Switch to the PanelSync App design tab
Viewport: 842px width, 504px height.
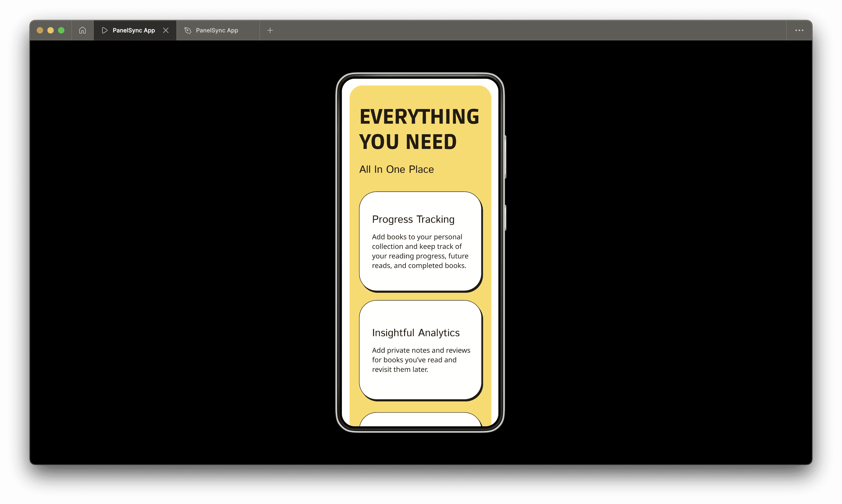[217, 30]
